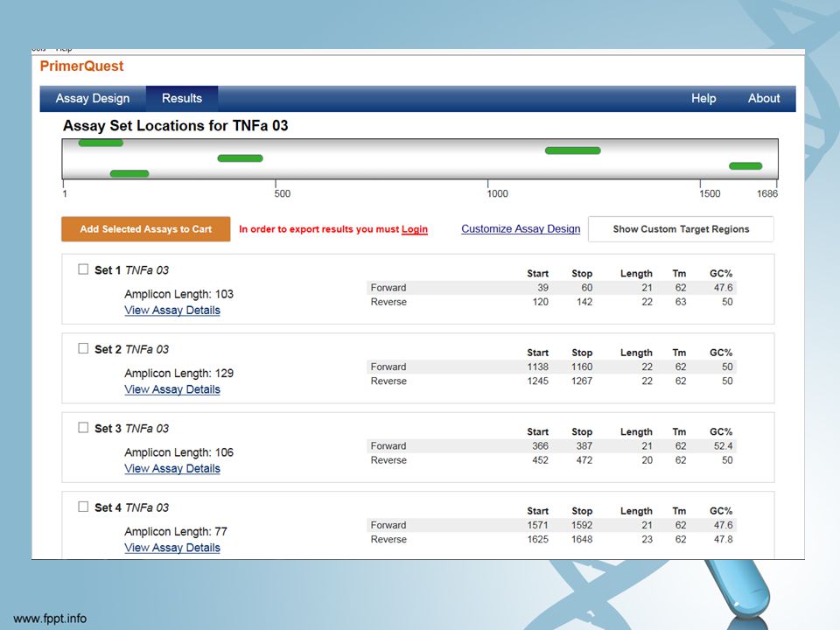Screen dimensions: 840x630
Task: Click the 1000 axis label on the map
Action: coord(497,193)
